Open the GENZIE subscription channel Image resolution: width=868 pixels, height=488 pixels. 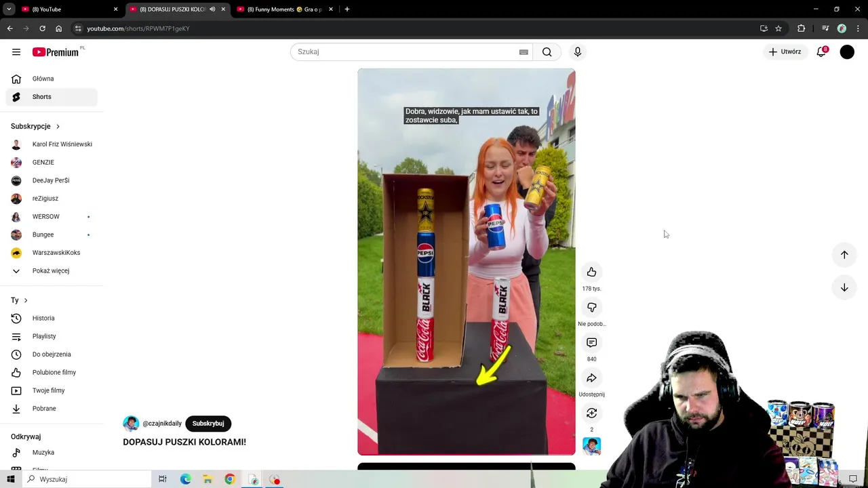point(52,163)
